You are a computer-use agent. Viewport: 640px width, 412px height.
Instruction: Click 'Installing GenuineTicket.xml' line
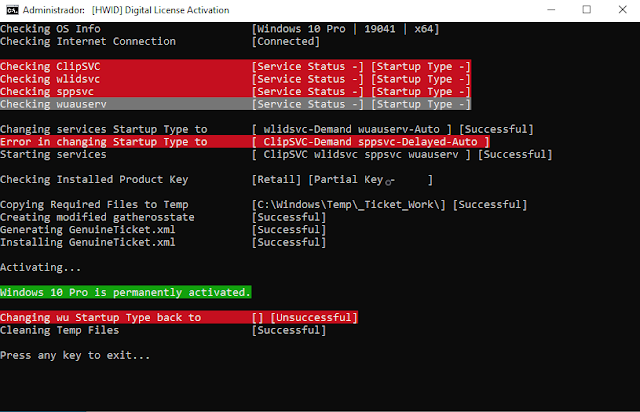[88, 243]
